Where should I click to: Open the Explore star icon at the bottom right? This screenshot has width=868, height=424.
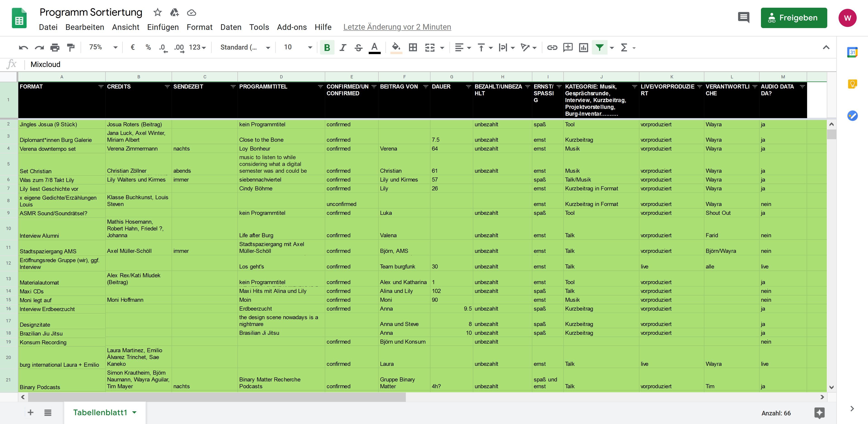pos(819,412)
